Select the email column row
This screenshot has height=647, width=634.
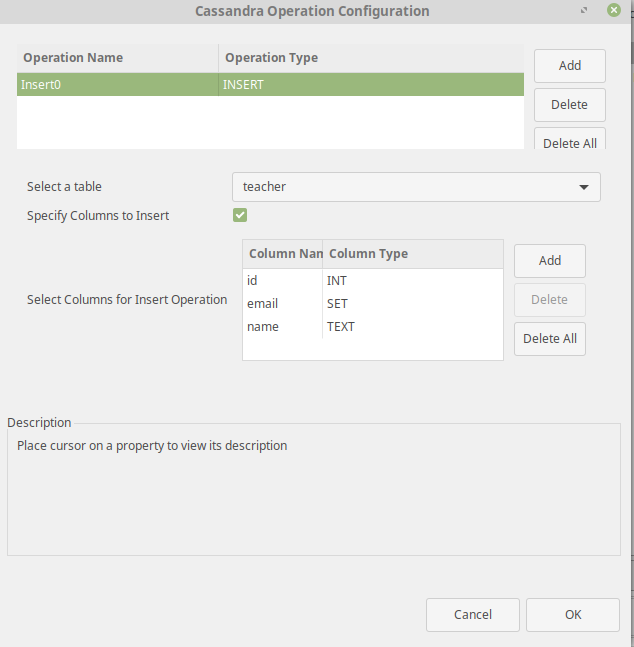[373, 304]
